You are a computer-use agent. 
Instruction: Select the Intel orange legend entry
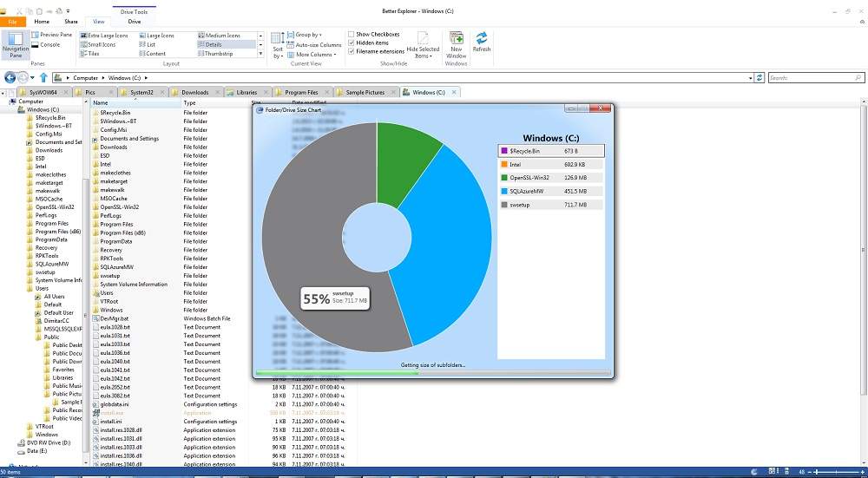click(x=551, y=164)
